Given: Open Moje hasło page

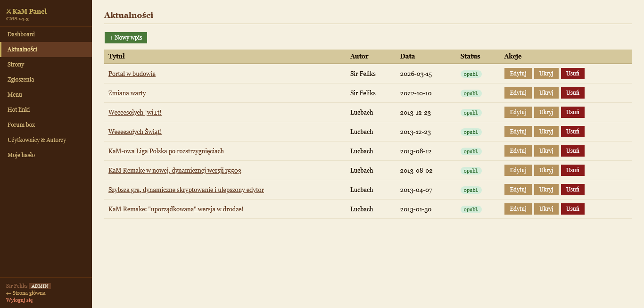Looking at the screenshot, I should (21, 155).
